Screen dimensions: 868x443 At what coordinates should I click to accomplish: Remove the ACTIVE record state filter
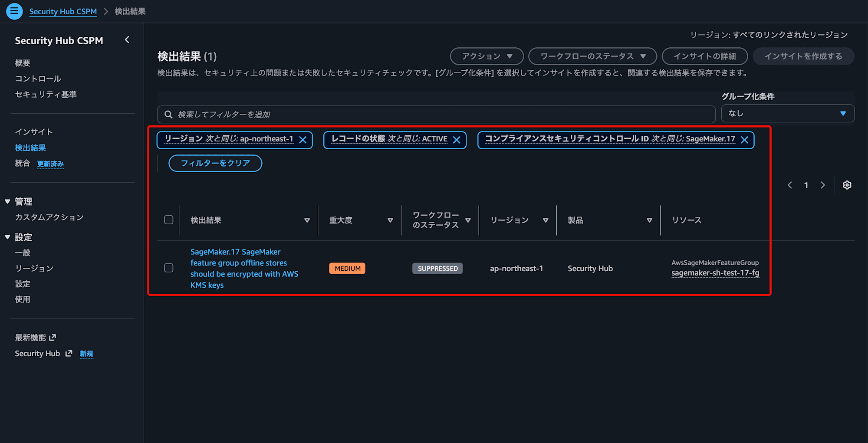457,140
